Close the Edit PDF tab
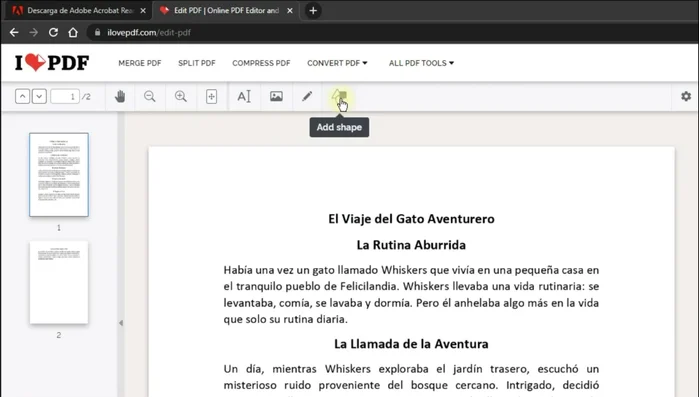 pyautogui.click(x=290, y=11)
